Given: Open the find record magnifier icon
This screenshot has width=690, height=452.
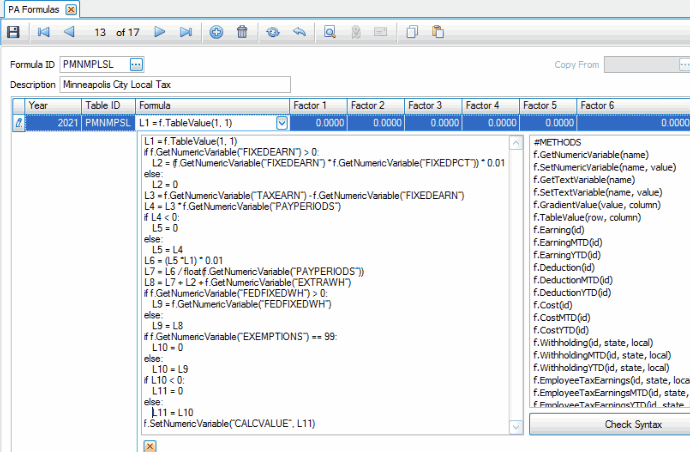Looking at the screenshot, I should point(329,32).
